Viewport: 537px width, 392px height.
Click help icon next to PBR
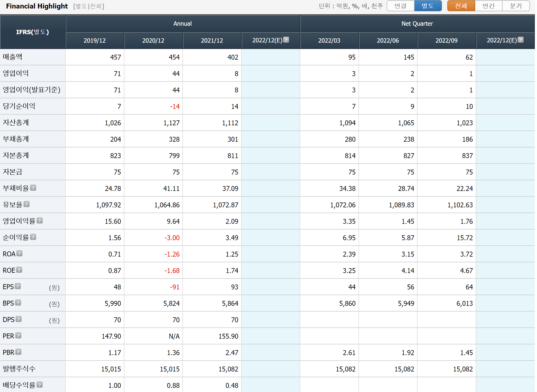(x=18, y=352)
